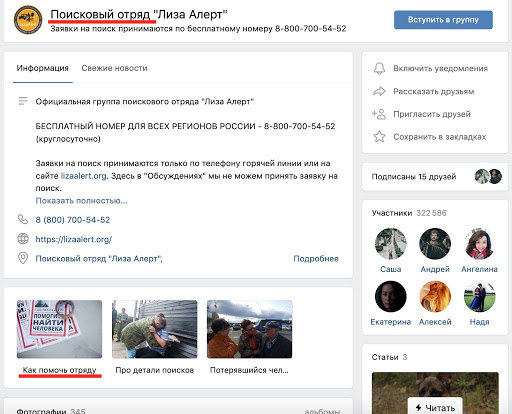Click the globe website icon

23,239
